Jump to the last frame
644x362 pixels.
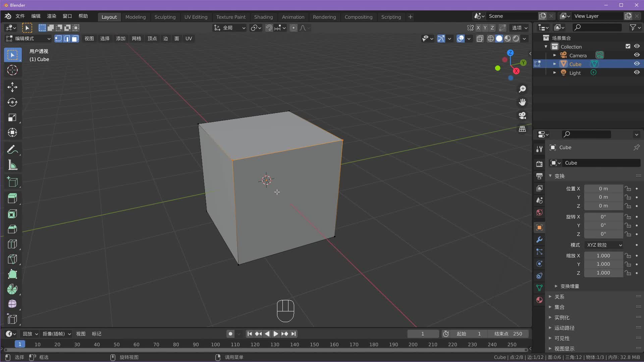pyautogui.click(x=294, y=334)
